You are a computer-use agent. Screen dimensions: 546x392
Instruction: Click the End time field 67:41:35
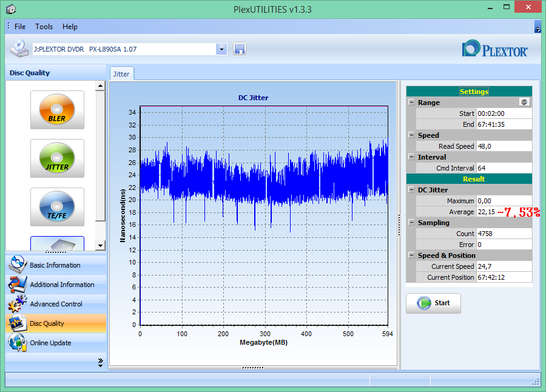[504, 124]
